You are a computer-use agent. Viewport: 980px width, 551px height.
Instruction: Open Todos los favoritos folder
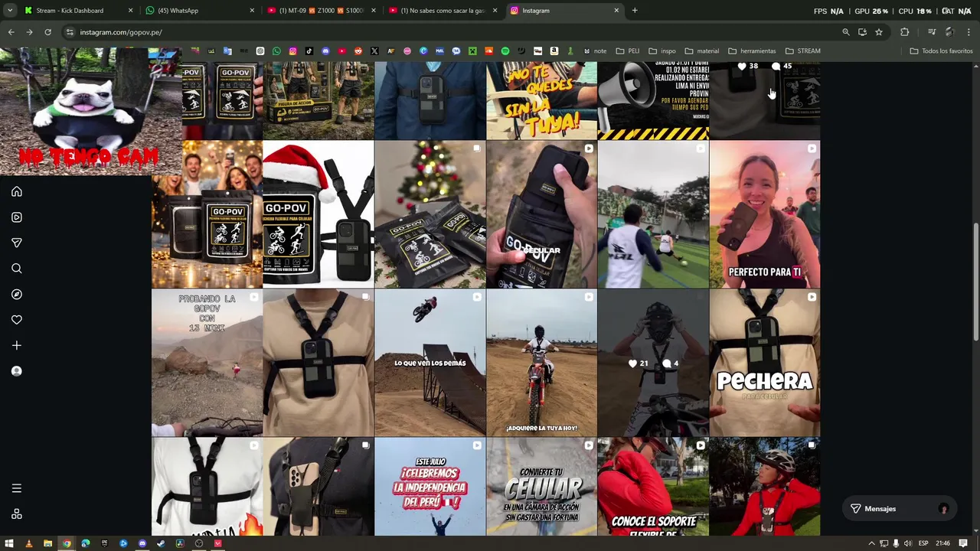click(x=942, y=51)
